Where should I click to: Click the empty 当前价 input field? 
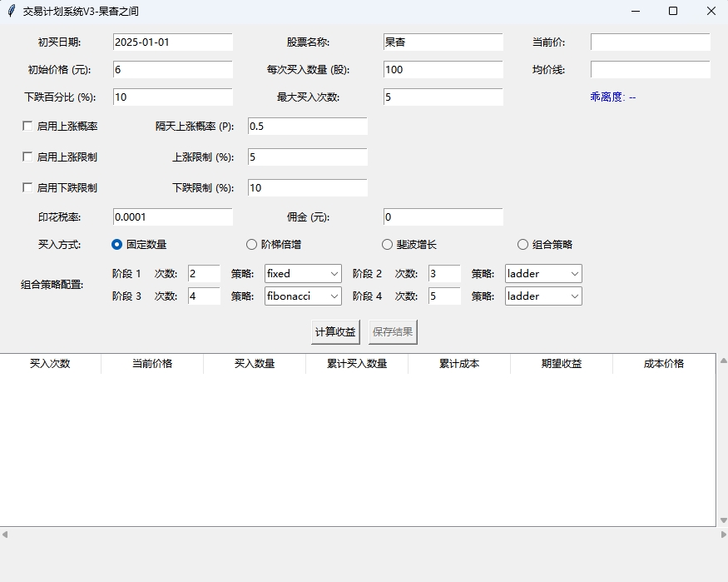tap(650, 42)
